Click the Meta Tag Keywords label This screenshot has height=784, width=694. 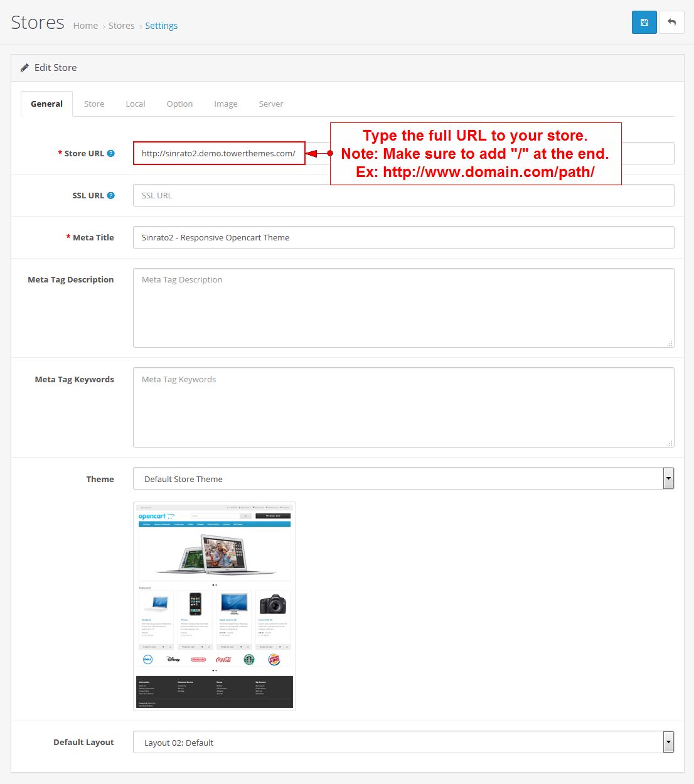75,379
